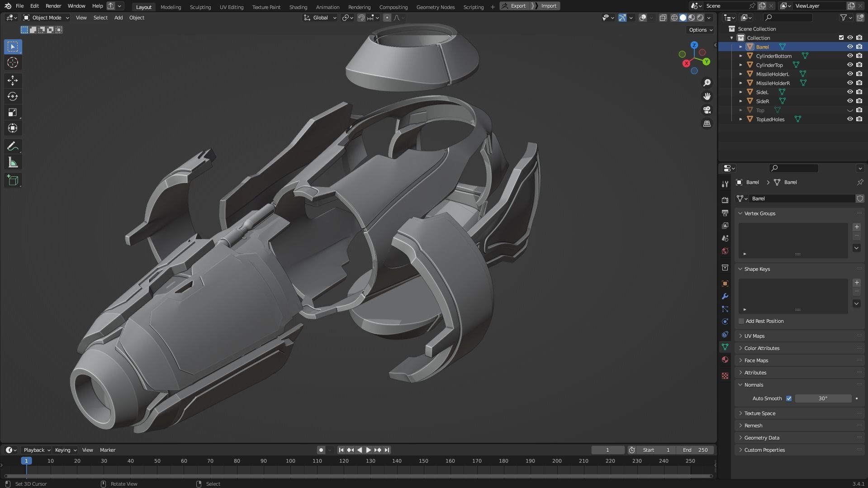Open the Material properties tab

coord(725,360)
